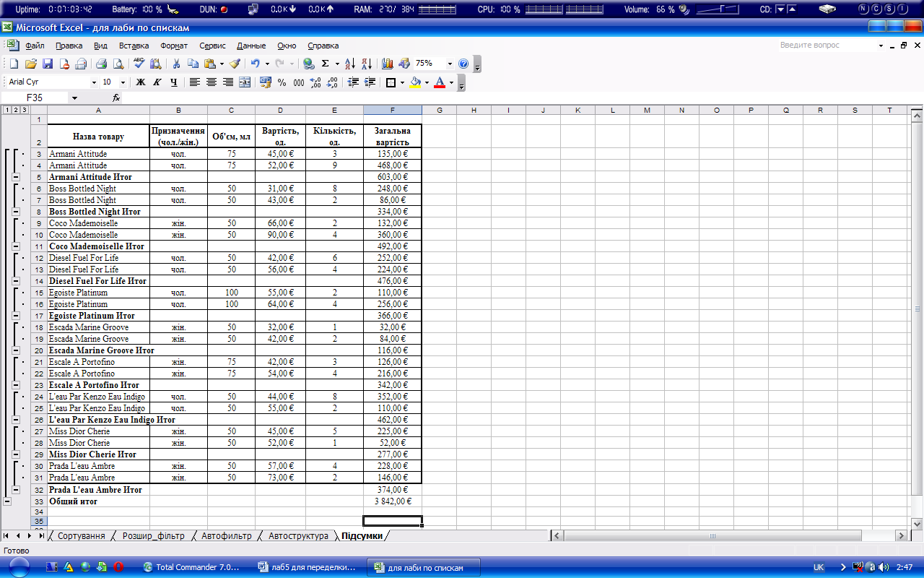Switch to the Автоструктура sheet tab
924x578 pixels.
[x=298, y=536]
